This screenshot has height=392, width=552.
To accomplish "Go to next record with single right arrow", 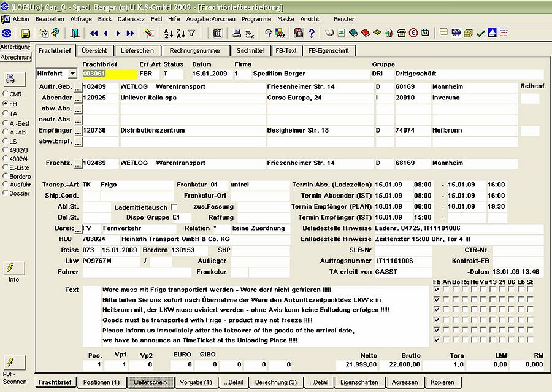I will pyautogui.click(x=118, y=33).
